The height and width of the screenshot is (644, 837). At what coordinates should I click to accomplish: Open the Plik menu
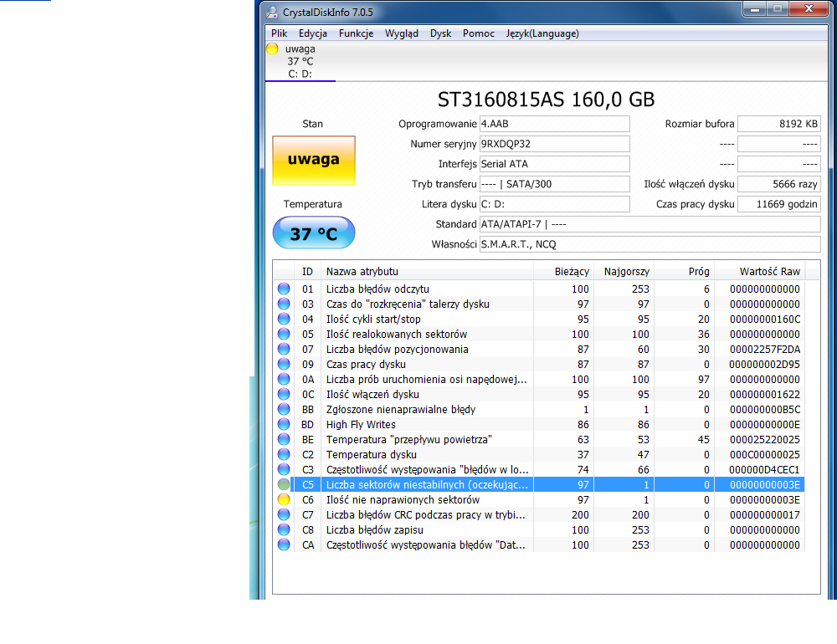tap(280, 33)
